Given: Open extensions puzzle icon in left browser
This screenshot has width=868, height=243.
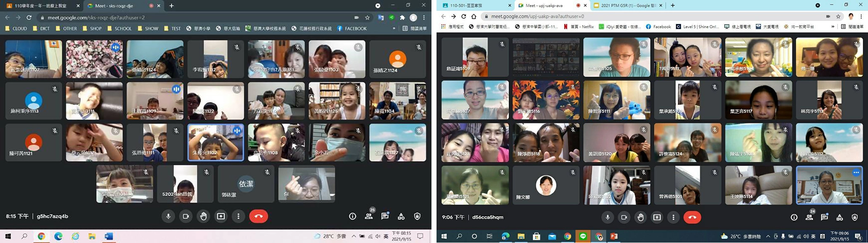Looking at the screenshot, I should (x=402, y=18).
